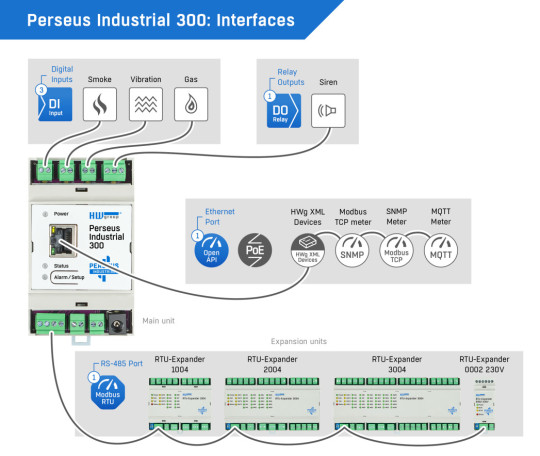Viewport: 540px width, 456px height.
Task: Click the DO Relay outputs icon
Action: [x=284, y=111]
